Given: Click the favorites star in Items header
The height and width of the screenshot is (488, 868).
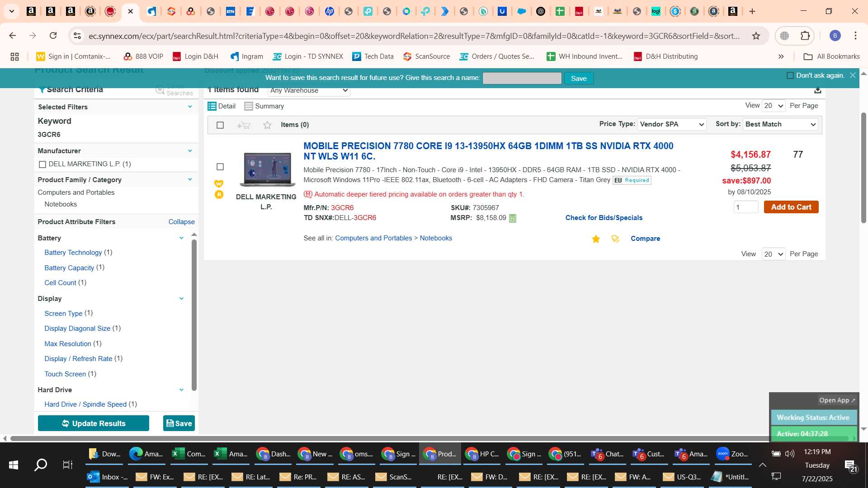Looking at the screenshot, I should click(x=267, y=125).
